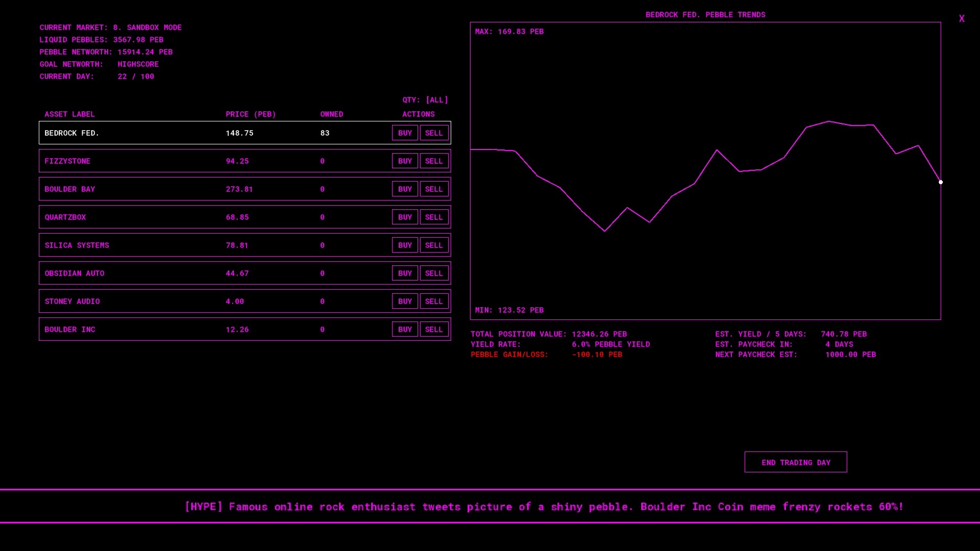Click the MIN 123.52 PEB chart label
This screenshot has height=551, width=980.
coord(509,310)
